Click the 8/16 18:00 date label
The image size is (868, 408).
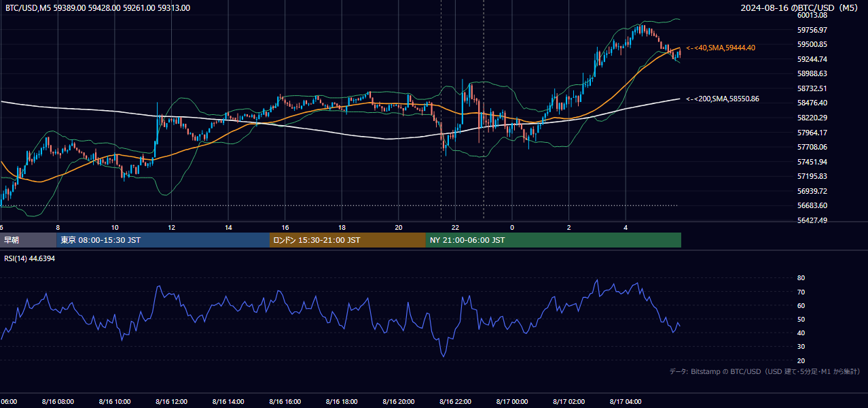[342, 402]
